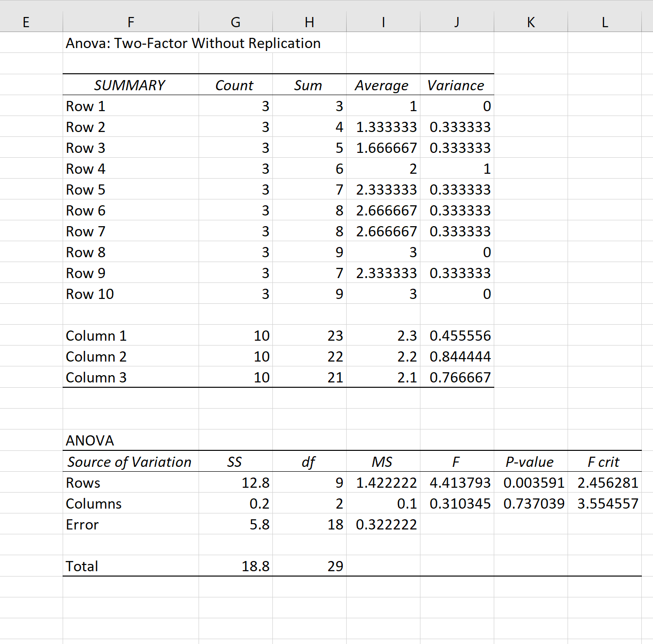Click Column 2 sum value 22
The image size is (653, 644).
309,356
